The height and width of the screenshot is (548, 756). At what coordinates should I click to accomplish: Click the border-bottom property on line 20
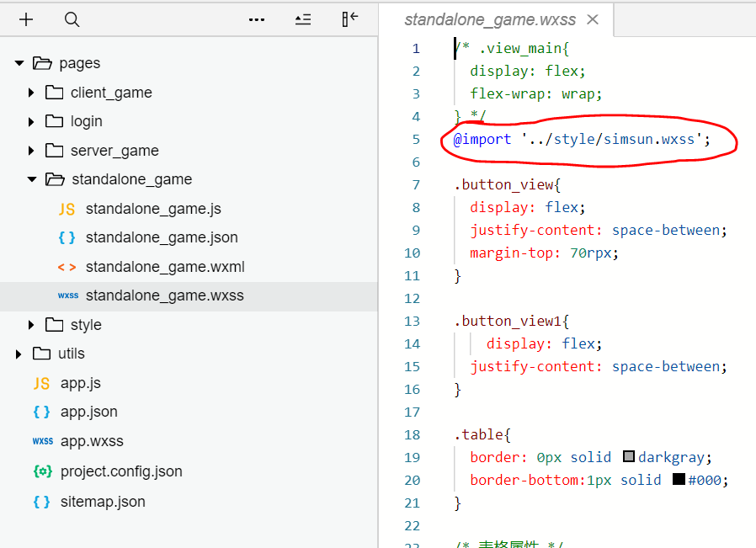click(524, 481)
